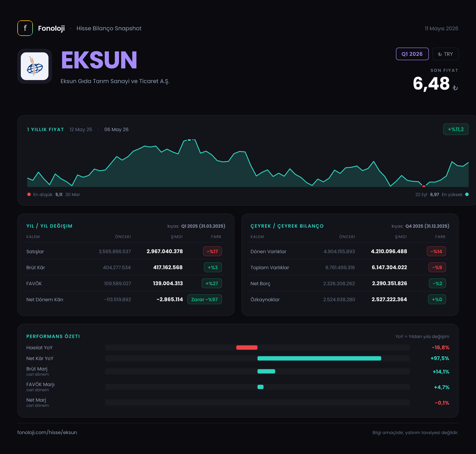This screenshot has width=476, height=454.
Task: Click the Hasılat YoY red bar
Action: 247,348
